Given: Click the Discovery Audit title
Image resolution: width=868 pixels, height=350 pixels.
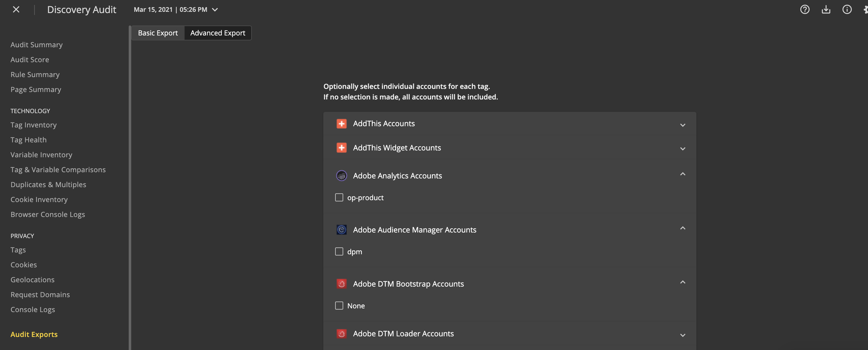Looking at the screenshot, I should [81, 9].
